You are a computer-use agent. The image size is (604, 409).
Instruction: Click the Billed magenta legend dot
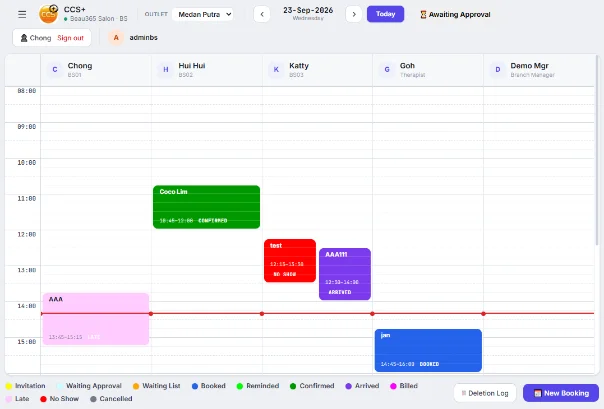click(x=393, y=386)
